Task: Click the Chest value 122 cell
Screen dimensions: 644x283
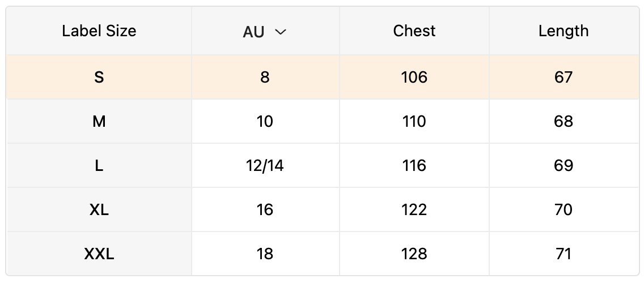Action: 414,210
